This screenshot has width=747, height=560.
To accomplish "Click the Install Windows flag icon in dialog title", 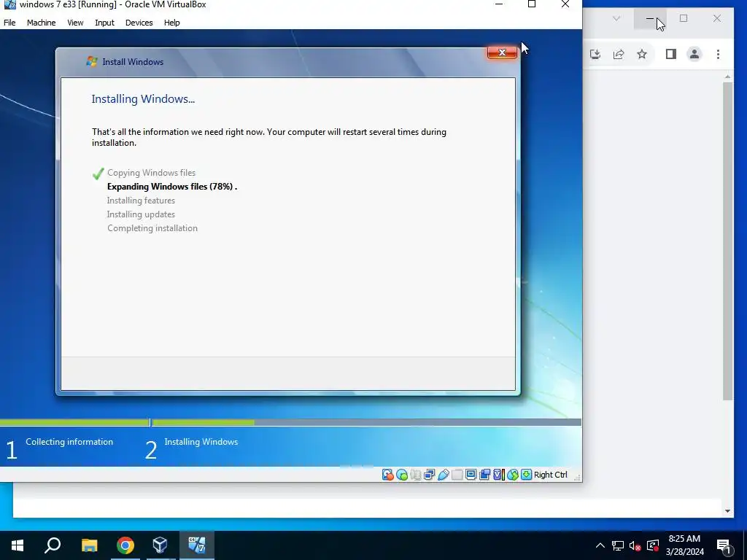I will [91, 61].
